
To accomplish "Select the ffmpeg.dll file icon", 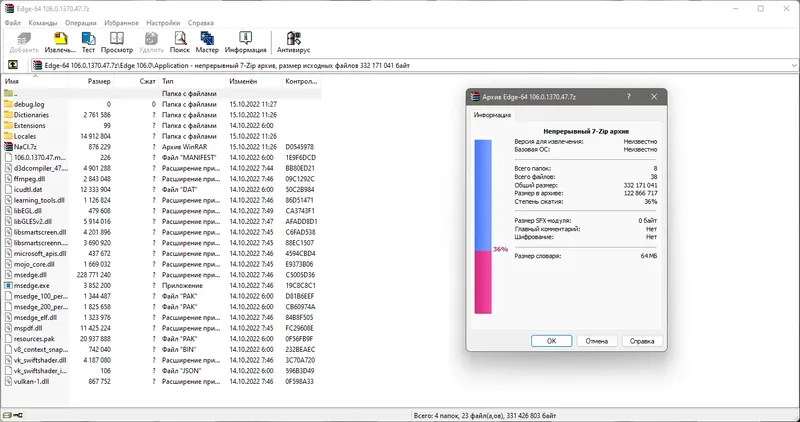I will pos(8,179).
